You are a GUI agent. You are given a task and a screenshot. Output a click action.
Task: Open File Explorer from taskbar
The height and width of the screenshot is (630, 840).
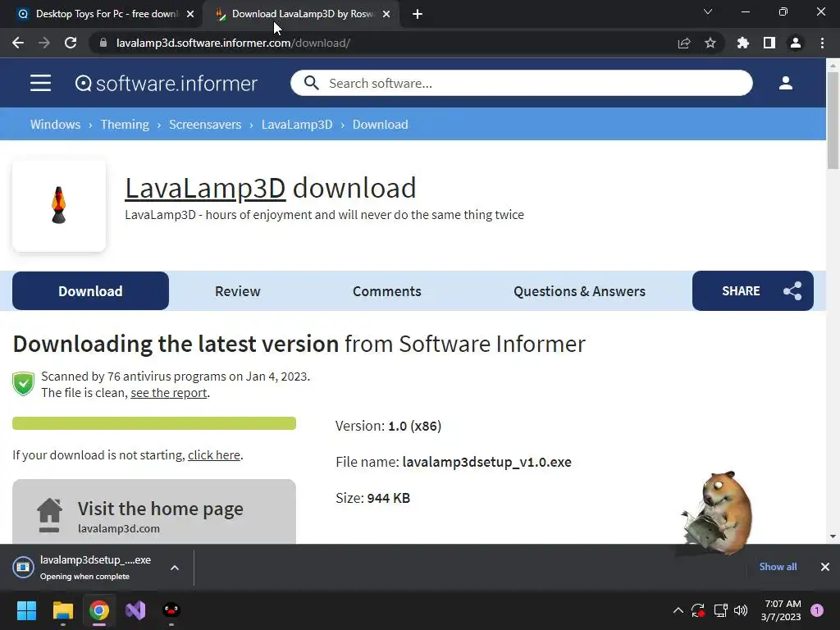[62, 610]
